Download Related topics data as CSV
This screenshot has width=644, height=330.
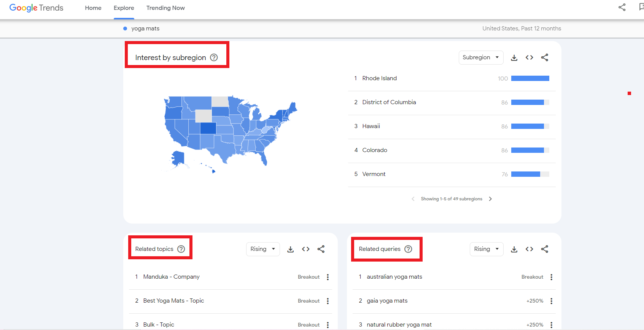click(x=290, y=249)
